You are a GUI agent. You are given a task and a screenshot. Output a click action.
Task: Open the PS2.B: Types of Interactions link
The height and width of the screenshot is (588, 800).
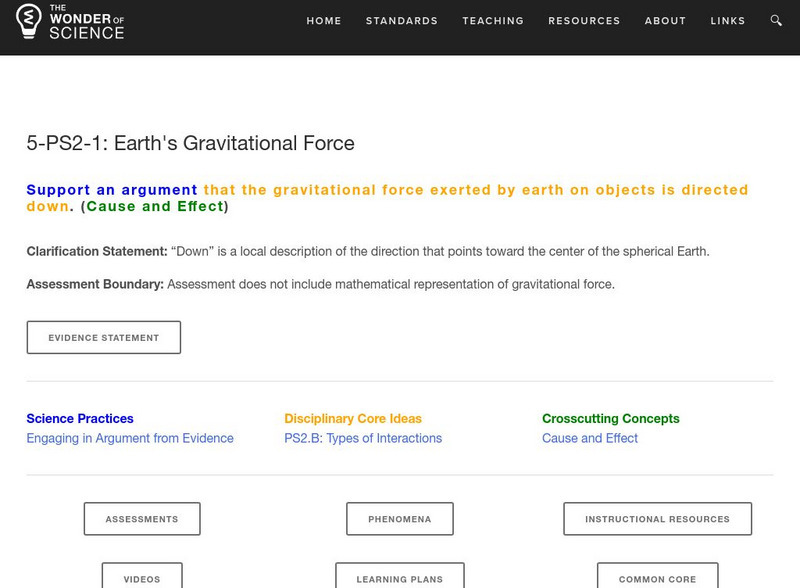(x=363, y=438)
